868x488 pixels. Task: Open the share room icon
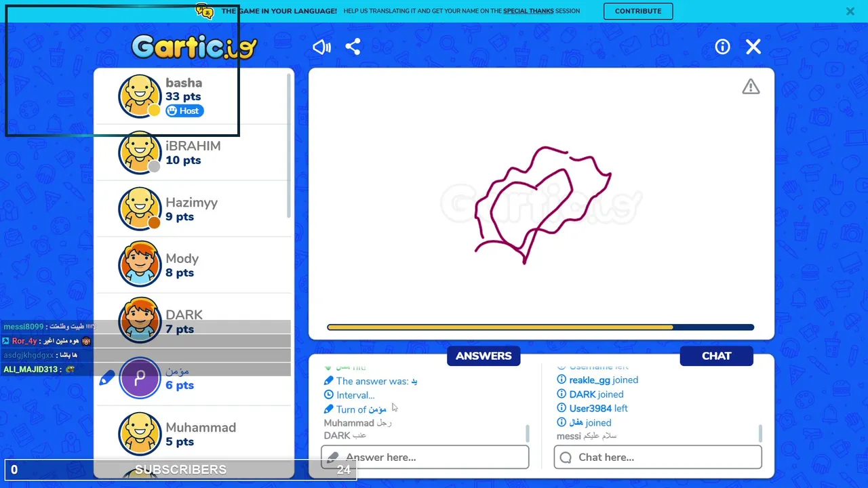point(353,47)
